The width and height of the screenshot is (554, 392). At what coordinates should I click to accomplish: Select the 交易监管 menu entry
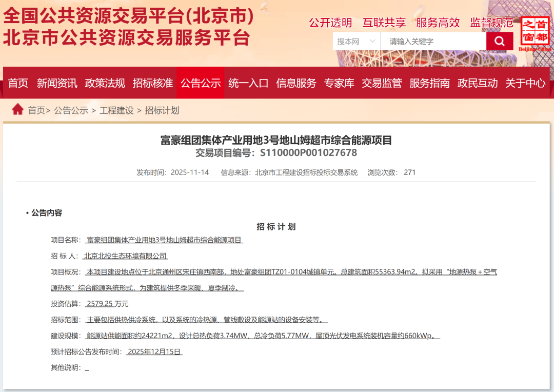coord(384,83)
